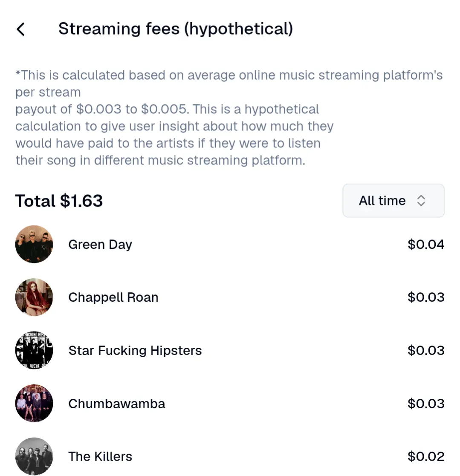
Task: Click Green Day's artist avatar
Action: pos(34,244)
